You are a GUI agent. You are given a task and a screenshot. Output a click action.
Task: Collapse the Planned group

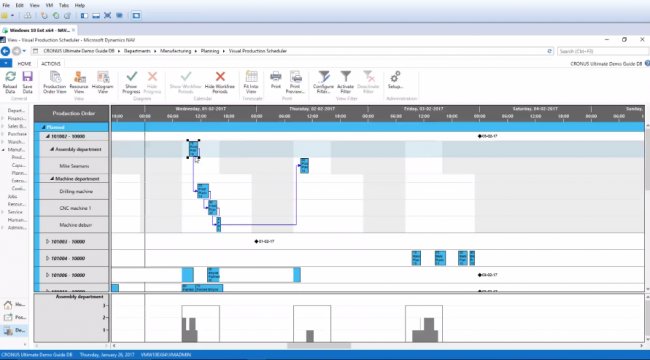[x=43, y=127]
